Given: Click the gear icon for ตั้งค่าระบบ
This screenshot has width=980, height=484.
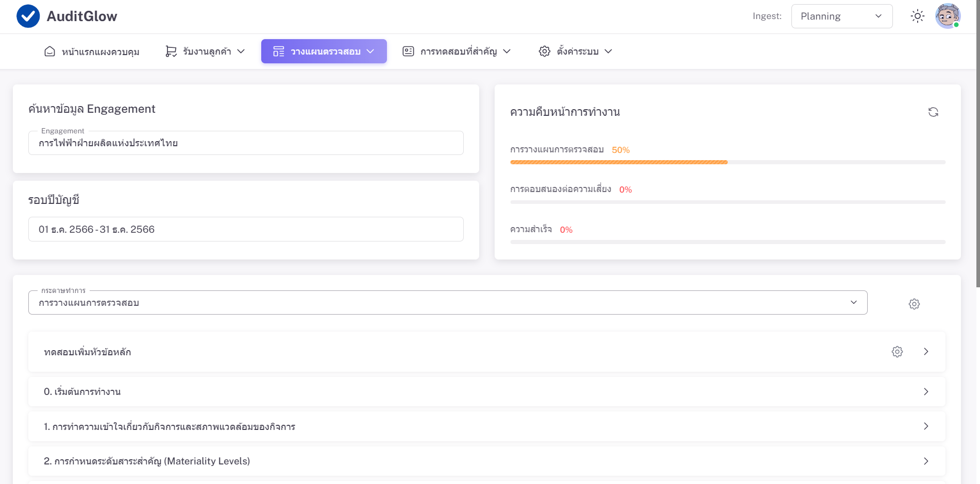Looking at the screenshot, I should pos(544,51).
